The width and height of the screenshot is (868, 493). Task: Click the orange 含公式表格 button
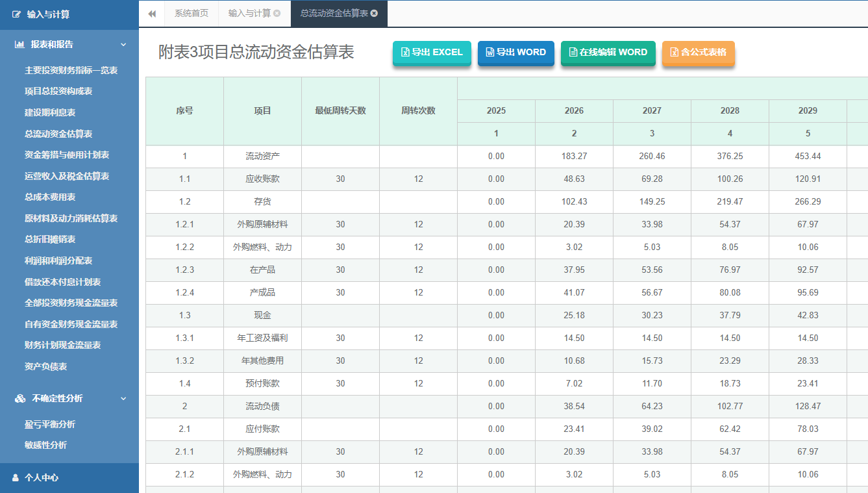tap(698, 53)
